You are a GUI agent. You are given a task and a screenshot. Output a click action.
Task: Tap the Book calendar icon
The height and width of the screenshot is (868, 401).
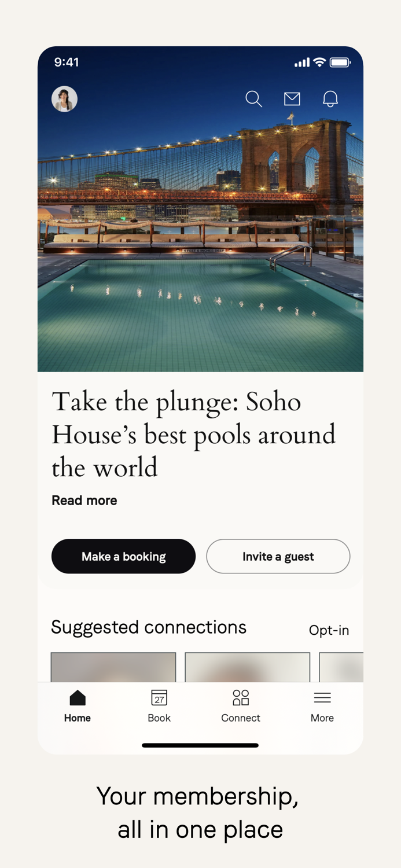[159, 698]
